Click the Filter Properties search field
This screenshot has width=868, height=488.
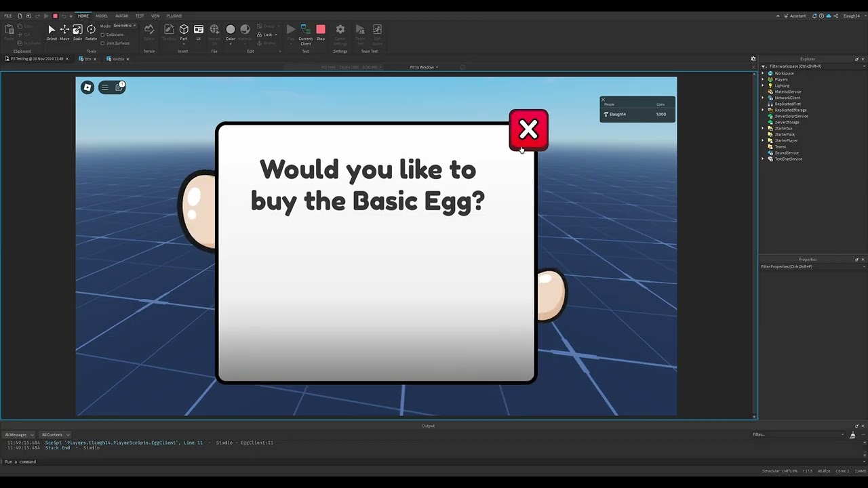tap(812, 266)
